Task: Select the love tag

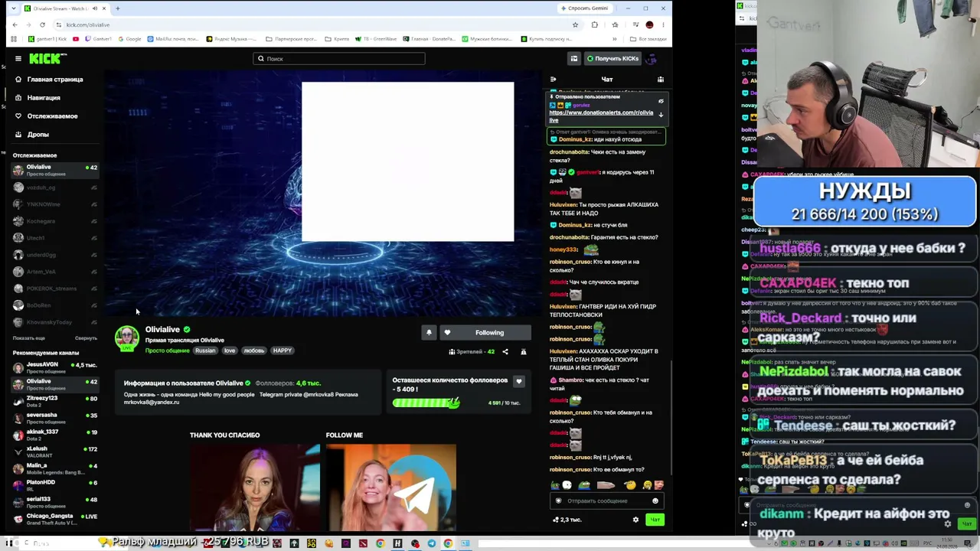Action: tap(230, 350)
